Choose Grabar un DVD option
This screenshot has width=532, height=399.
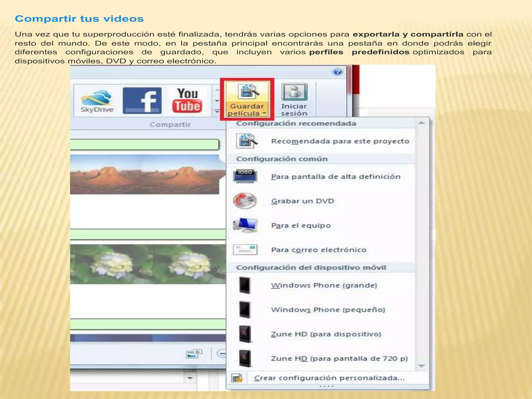(321, 201)
